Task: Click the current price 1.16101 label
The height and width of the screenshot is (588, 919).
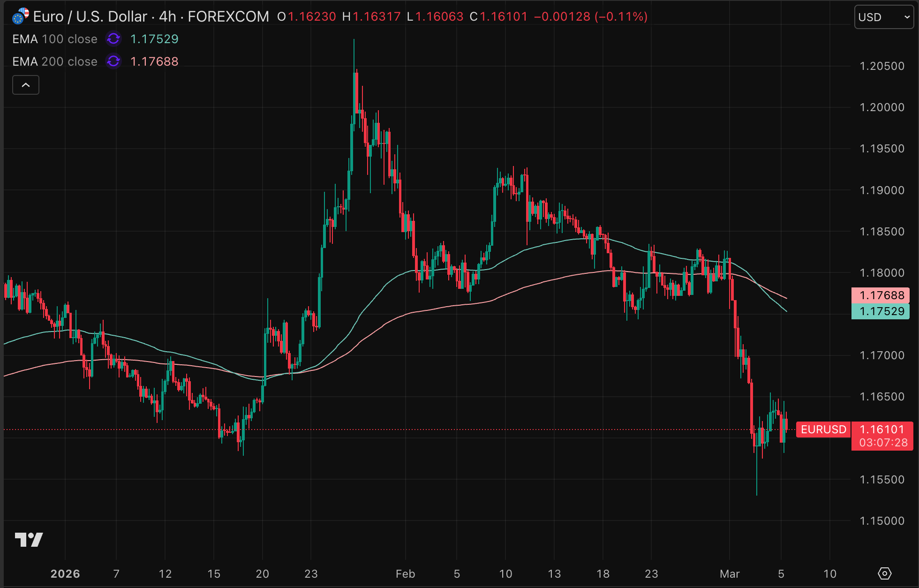Action: coord(881,430)
